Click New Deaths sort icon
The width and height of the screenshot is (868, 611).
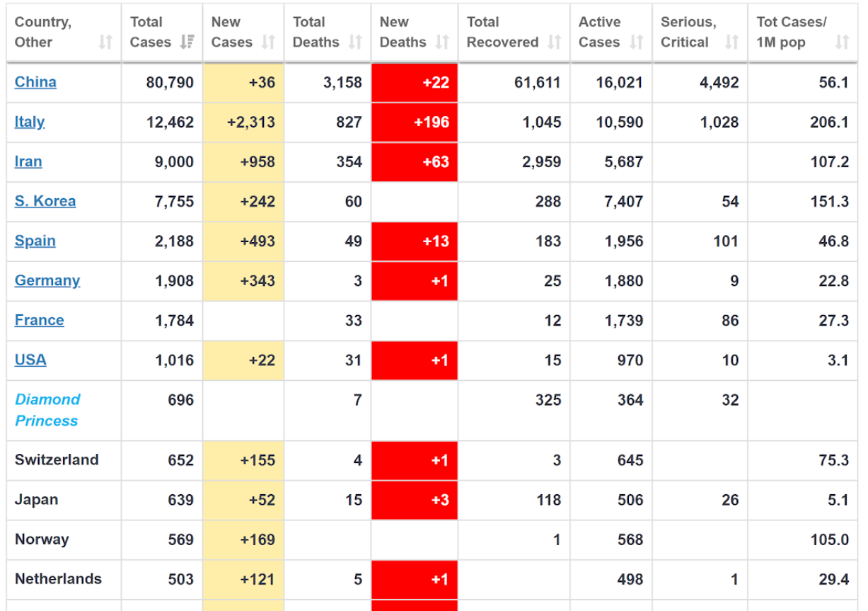click(x=442, y=42)
